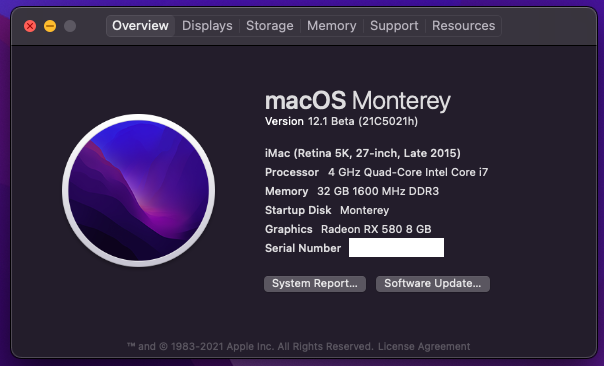
Task: Open the Displays tab
Action: point(207,26)
